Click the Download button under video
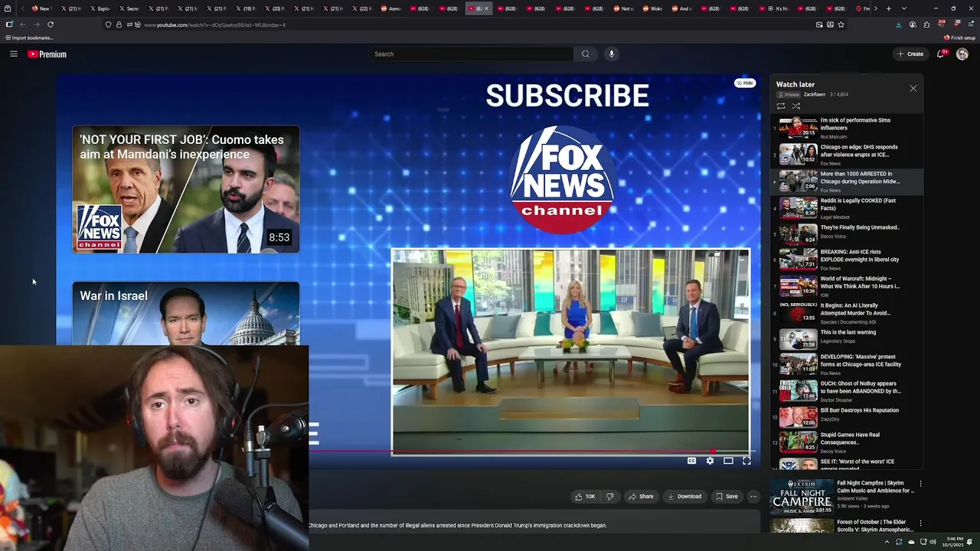Viewport: 980px width, 551px height. pyautogui.click(x=684, y=496)
